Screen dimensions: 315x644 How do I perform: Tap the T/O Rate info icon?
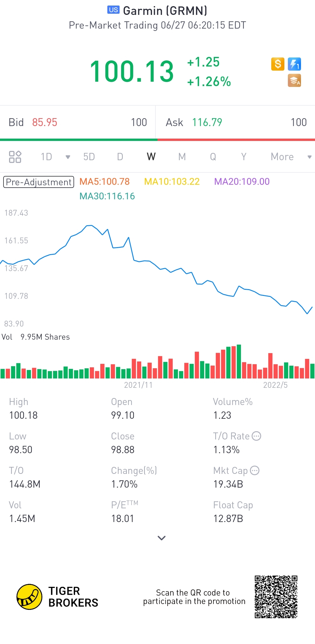[x=256, y=436]
